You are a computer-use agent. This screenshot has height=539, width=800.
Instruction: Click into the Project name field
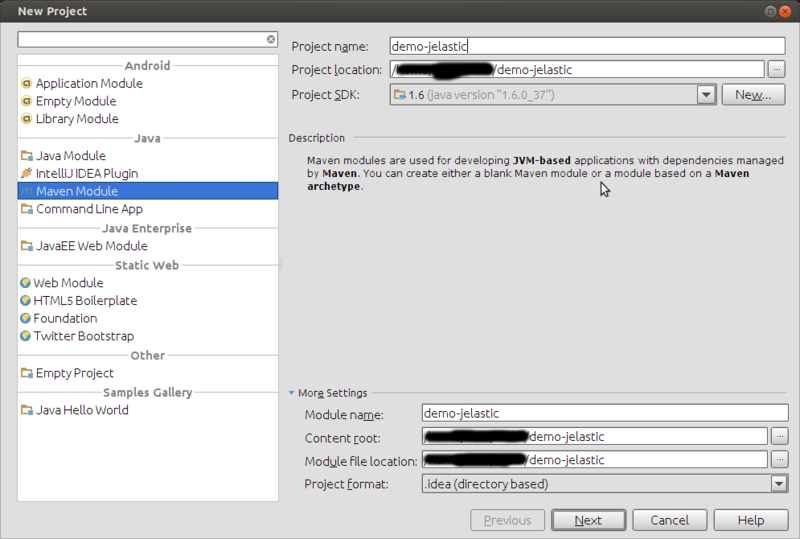[x=587, y=46]
